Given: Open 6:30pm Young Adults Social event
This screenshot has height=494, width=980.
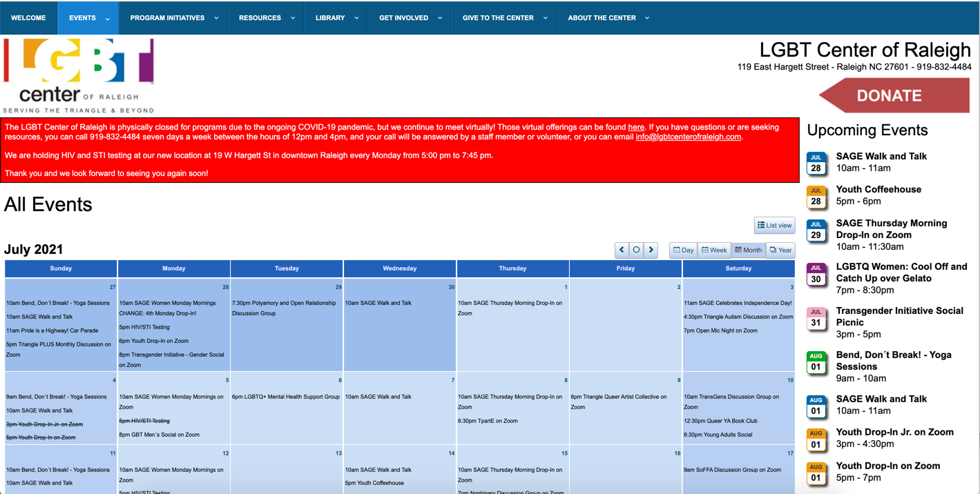Looking at the screenshot, I should pyautogui.click(x=718, y=435).
